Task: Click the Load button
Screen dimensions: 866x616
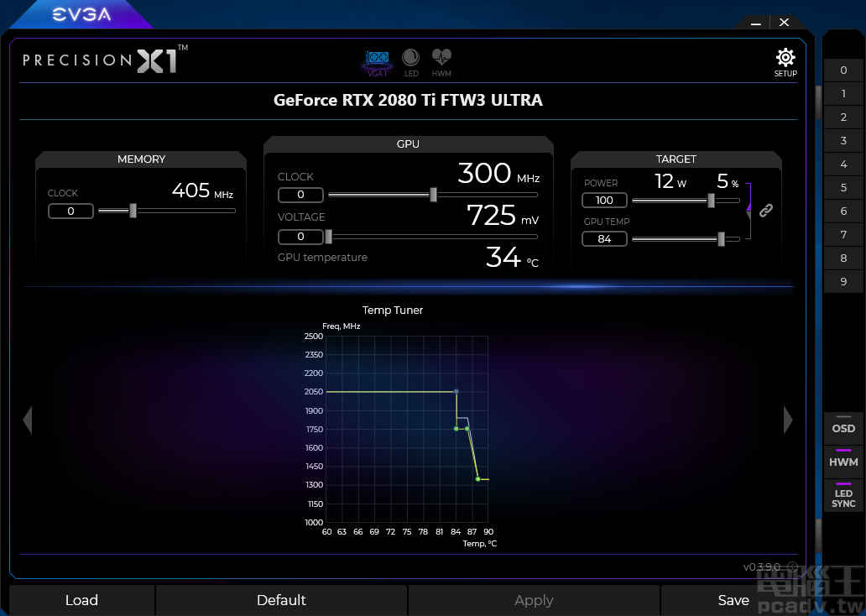Action: pyautogui.click(x=81, y=600)
